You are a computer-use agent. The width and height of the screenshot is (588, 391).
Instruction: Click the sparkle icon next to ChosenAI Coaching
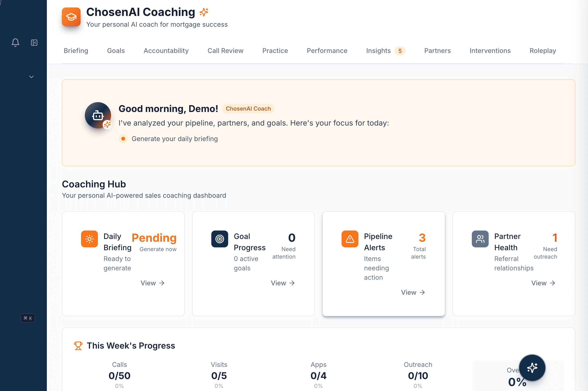(x=204, y=12)
